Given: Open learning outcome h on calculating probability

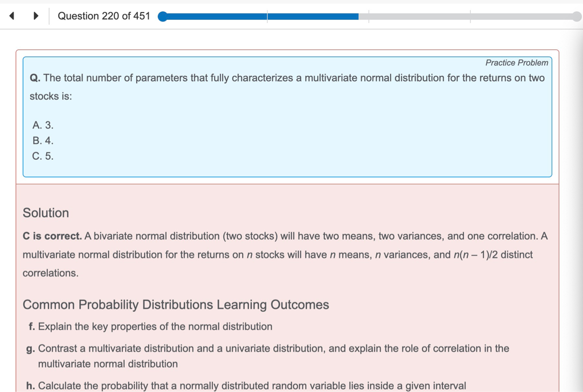Looking at the screenshot, I should coord(252,386).
